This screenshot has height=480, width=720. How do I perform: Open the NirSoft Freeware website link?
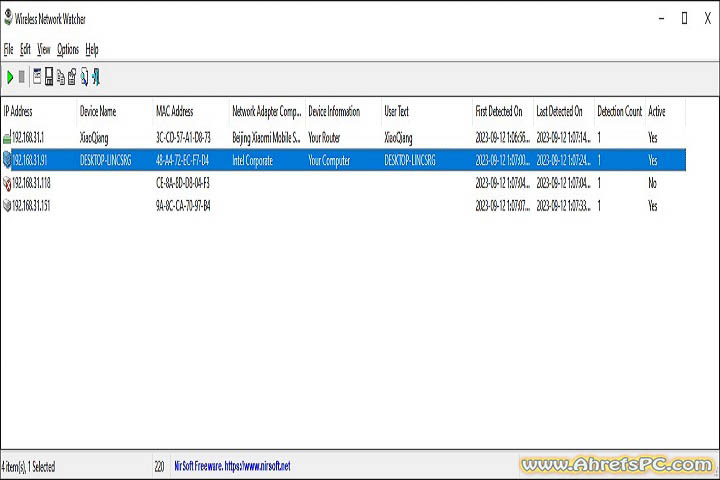point(232,466)
